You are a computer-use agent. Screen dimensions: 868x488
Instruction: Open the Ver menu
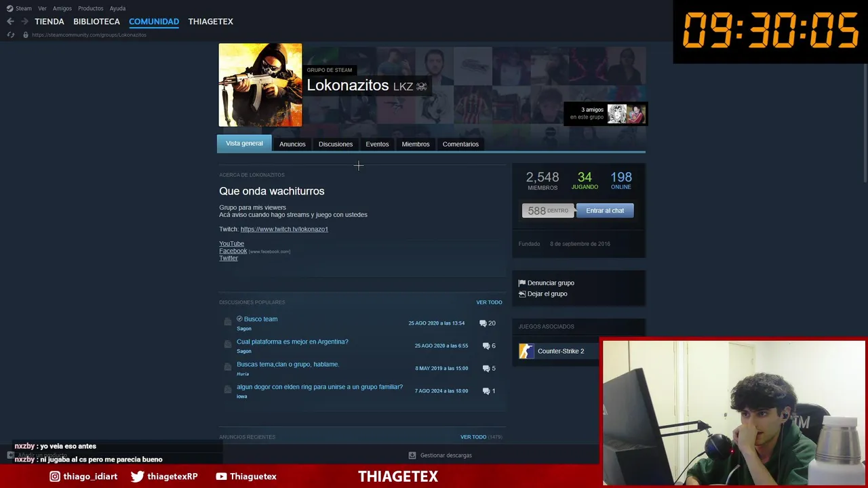click(42, 8)
